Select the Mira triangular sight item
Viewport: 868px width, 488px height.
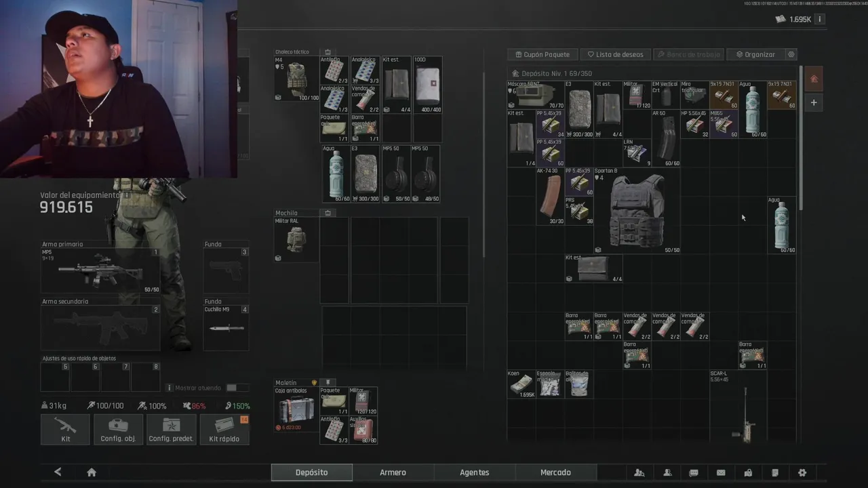pos(694,95)
